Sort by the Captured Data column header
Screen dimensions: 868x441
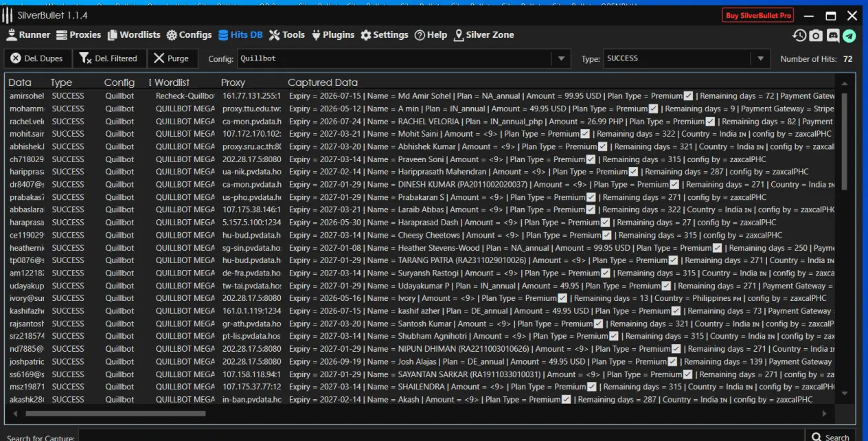[x=323, y=82]
